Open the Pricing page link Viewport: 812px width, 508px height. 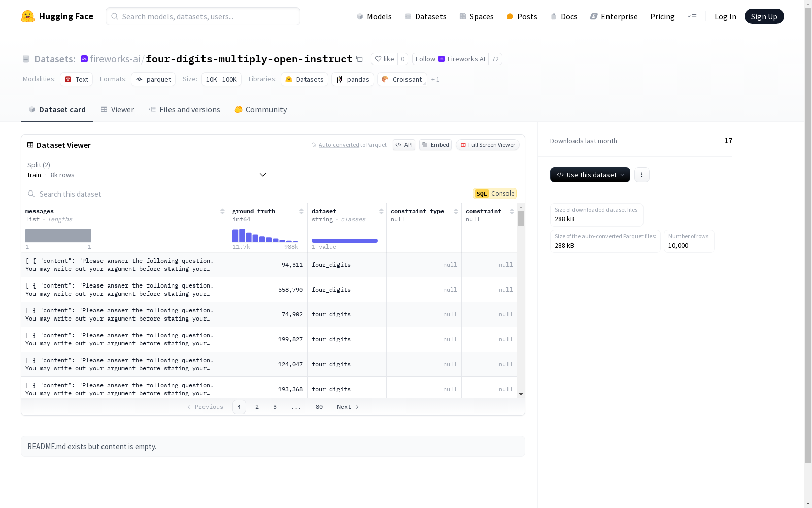coord(662,16)
